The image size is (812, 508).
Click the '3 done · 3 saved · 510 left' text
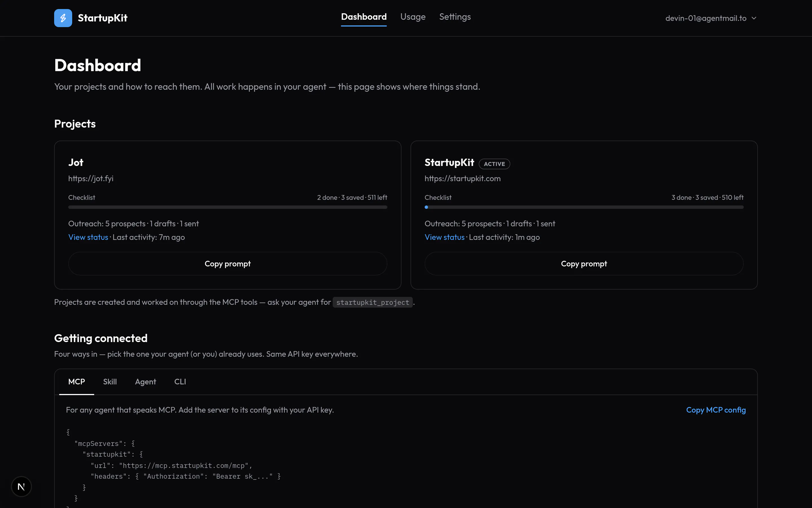click(x=707, y=198)
